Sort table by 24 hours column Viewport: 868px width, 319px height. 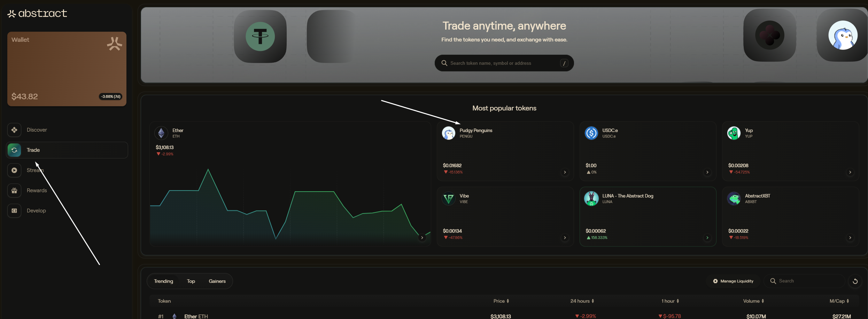[582, 301]
